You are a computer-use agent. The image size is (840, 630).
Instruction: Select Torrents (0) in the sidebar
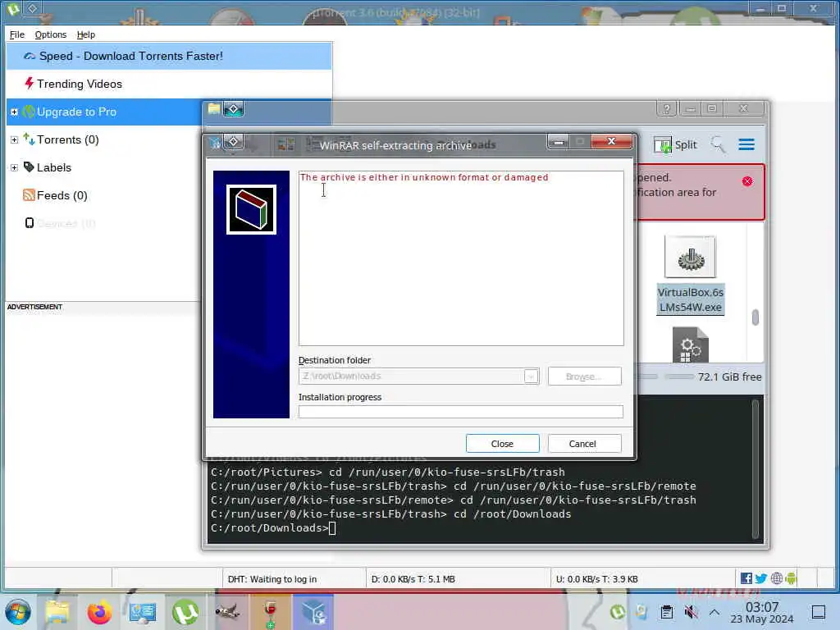point(67,139)
